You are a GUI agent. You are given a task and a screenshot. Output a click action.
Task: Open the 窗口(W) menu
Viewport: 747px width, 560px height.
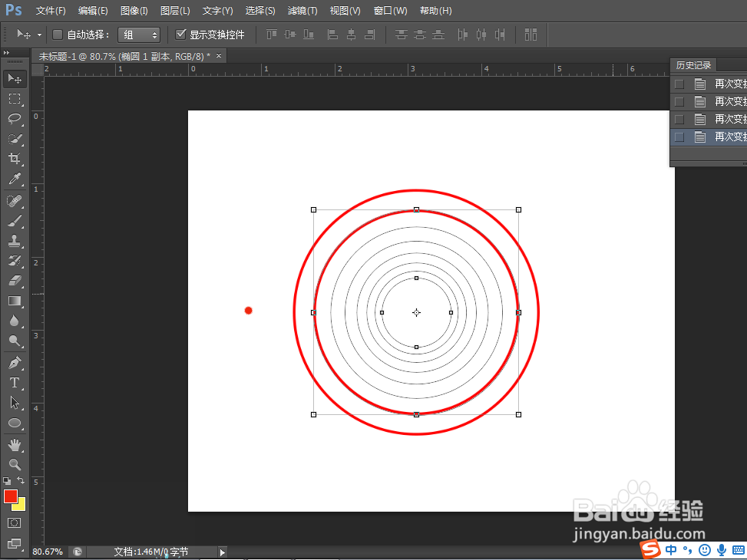point(390,11)
